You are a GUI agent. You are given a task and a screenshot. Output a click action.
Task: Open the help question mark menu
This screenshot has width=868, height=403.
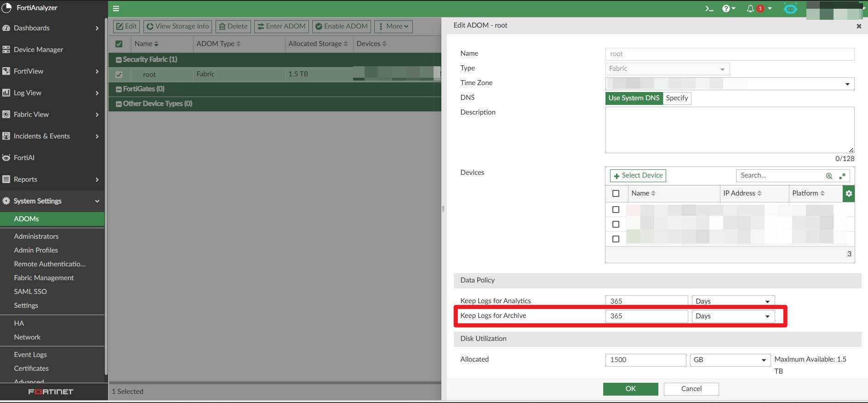coord(728,8)
